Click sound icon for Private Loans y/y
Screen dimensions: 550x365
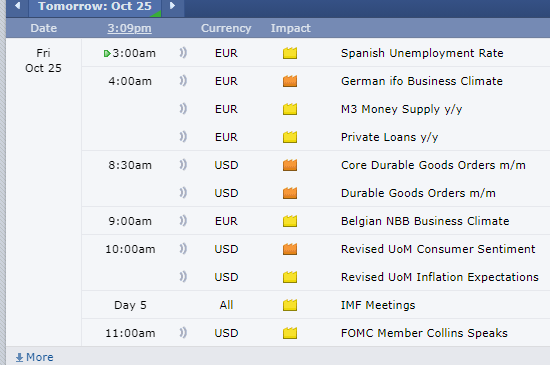(x=183, y=137)
